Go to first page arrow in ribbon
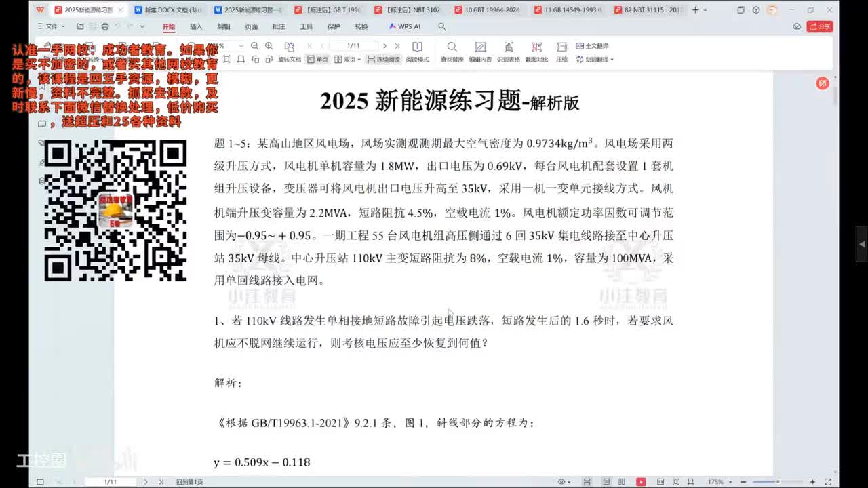 pyautogui.click(x=310, y=46)
